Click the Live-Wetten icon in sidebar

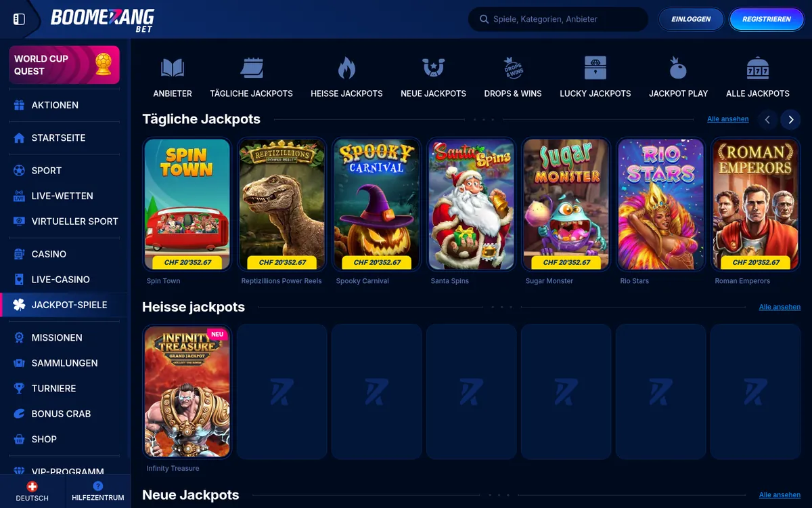19,196
